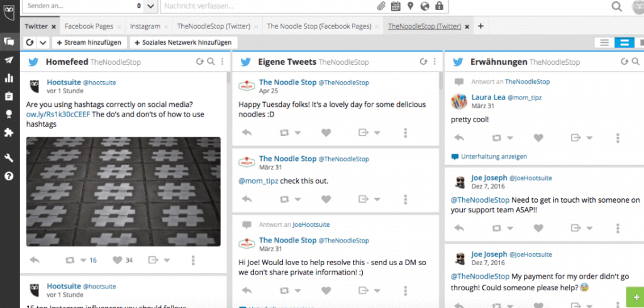Open retweet dropdown on Hootsuite hashtags tweet

[x=84, y=260]
